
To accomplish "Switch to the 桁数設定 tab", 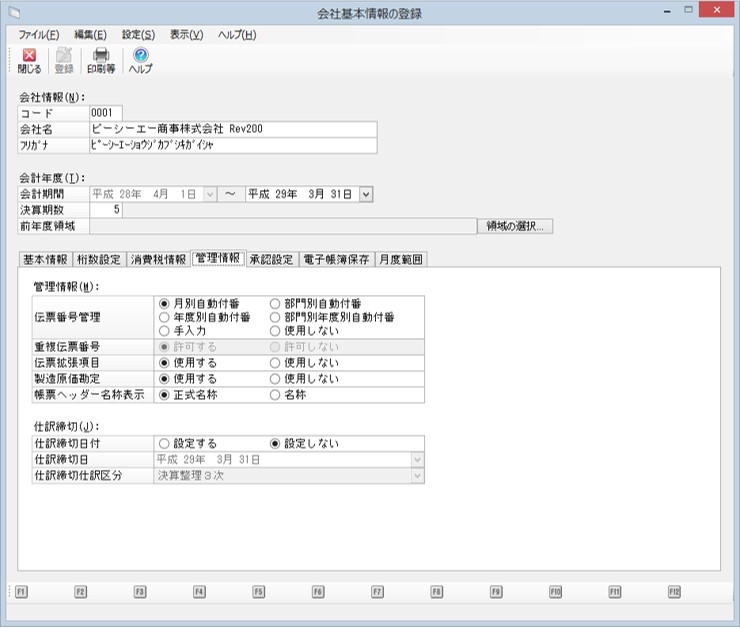I will click(99, 260).
